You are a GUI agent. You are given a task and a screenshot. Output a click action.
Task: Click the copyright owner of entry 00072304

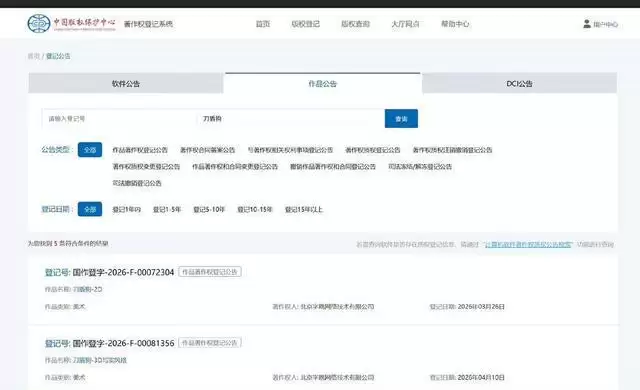coord(337,307)
